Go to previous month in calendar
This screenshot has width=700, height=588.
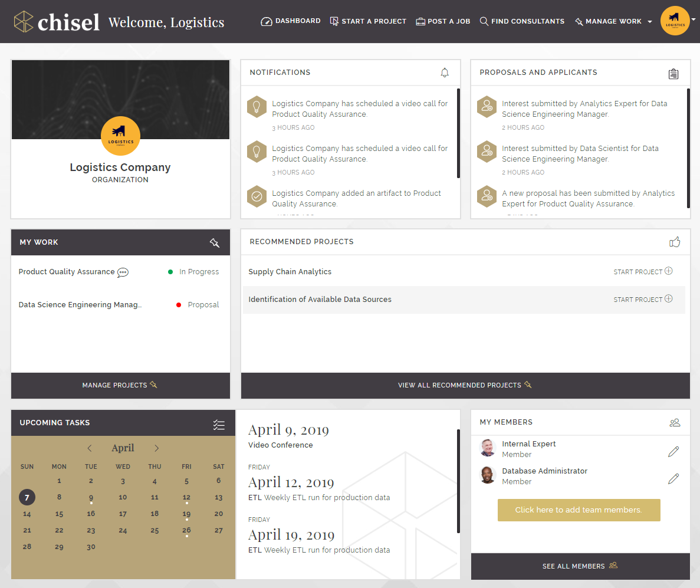tap(90, 448)
